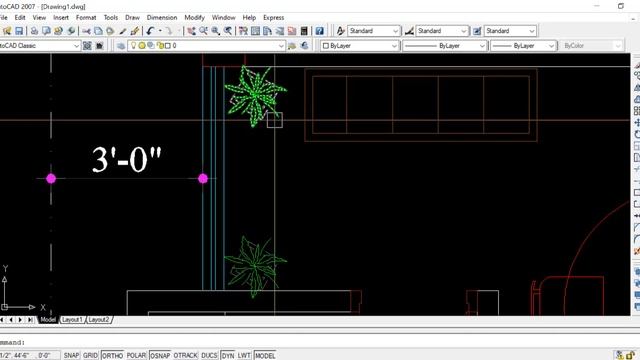Freeze layer 0 using the sun icon
640x360 pixels.
pyautogui.click(x=142, y=46)
